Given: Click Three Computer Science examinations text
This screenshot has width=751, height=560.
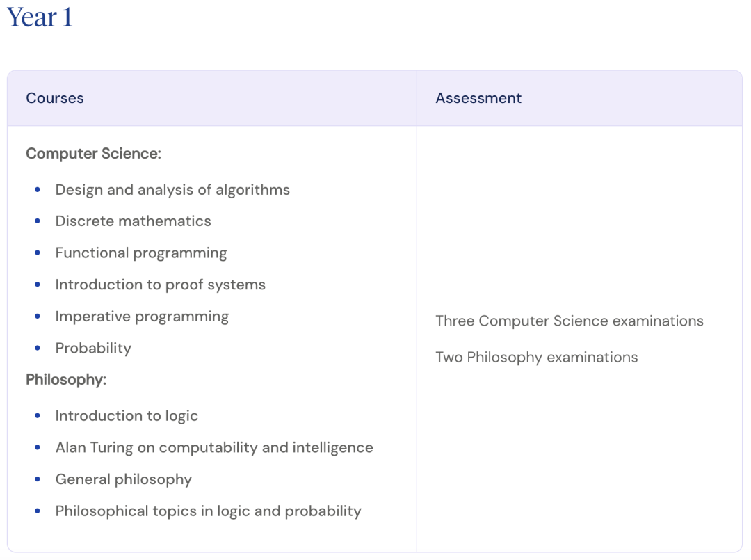Looking at the screenshot, I should tap(569, 321).
